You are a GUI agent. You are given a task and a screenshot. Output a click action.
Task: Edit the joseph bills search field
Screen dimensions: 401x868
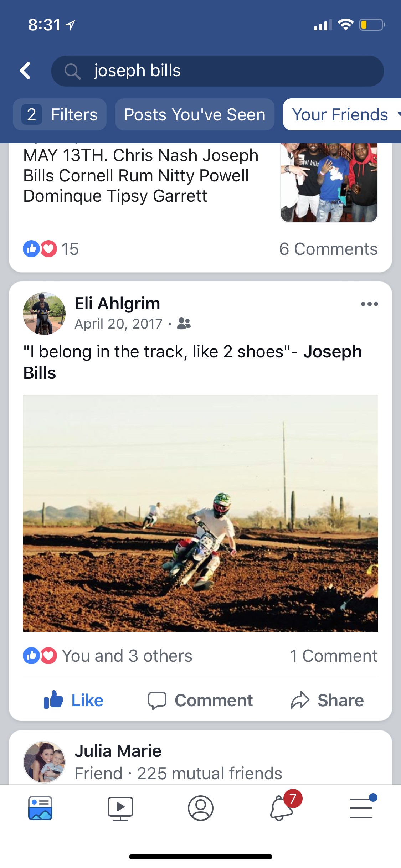[217, 71]
